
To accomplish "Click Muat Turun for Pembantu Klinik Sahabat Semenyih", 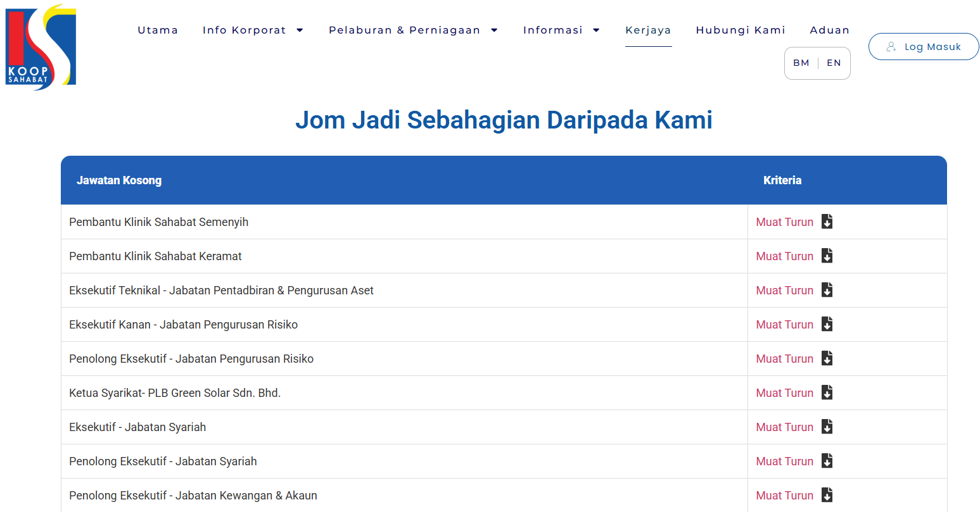I will pyautogui.click(x=785, y=222).
